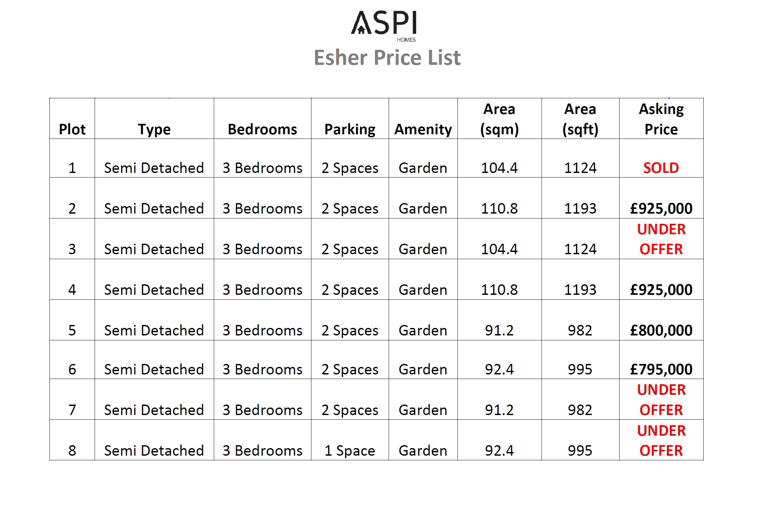Screen dimensions: 759x532
Task: Click the Semi Detached type for plot 8
Action: tap(154, 451)
